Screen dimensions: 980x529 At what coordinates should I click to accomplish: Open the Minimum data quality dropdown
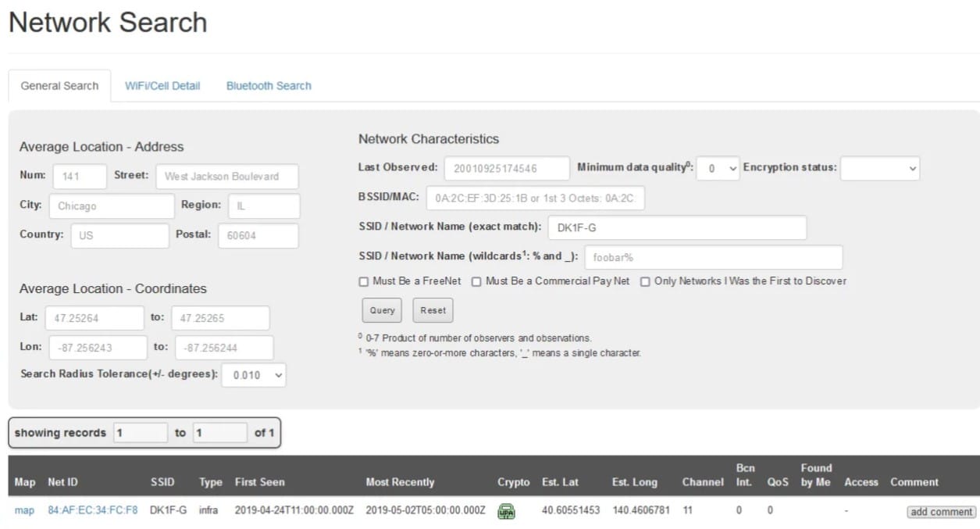(718, 168)
